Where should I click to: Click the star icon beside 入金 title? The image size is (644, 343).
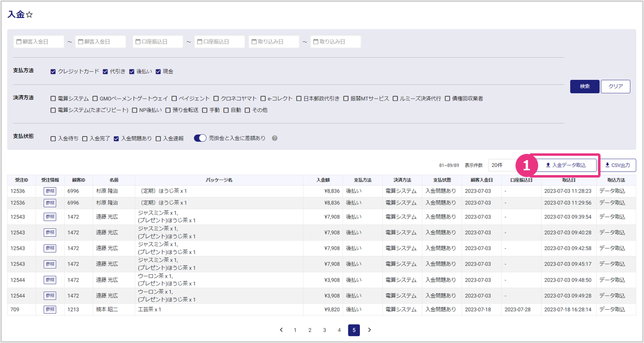(x=29, y=15)
